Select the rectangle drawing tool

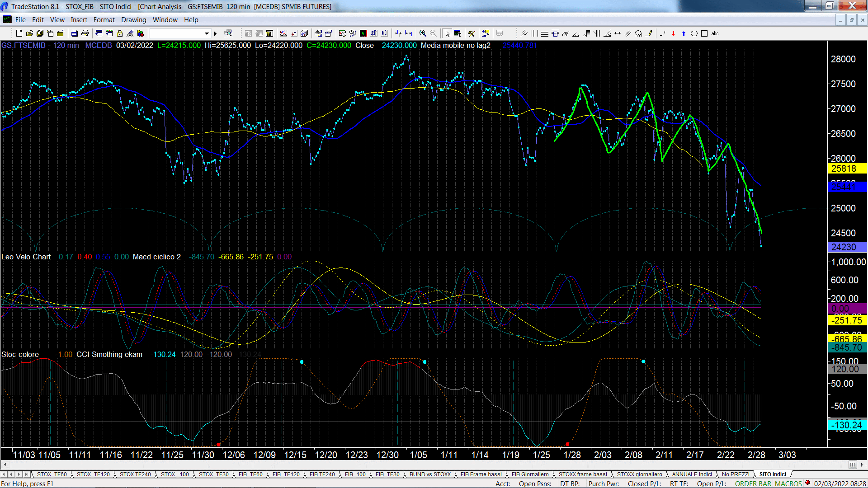click(x=704, y=33)
